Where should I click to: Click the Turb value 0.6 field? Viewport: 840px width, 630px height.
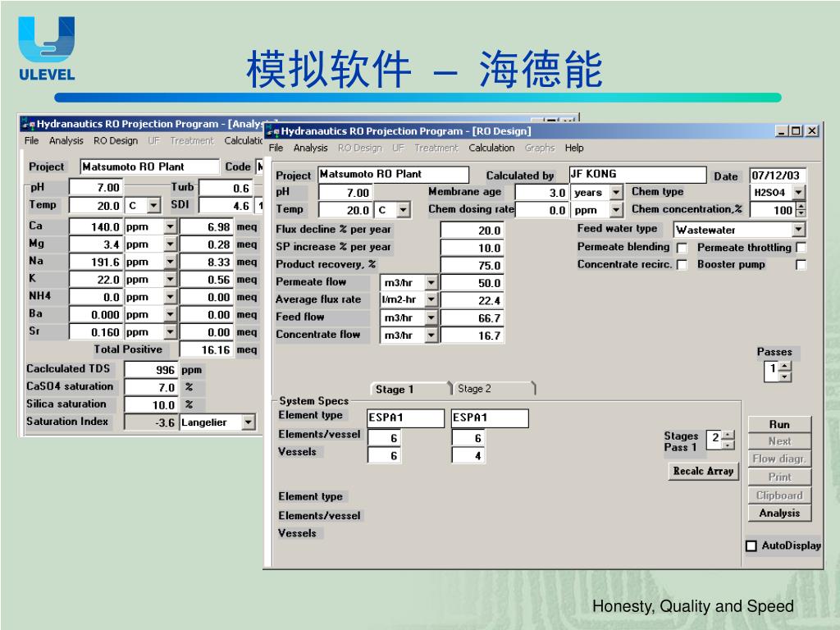click(226, 188)
